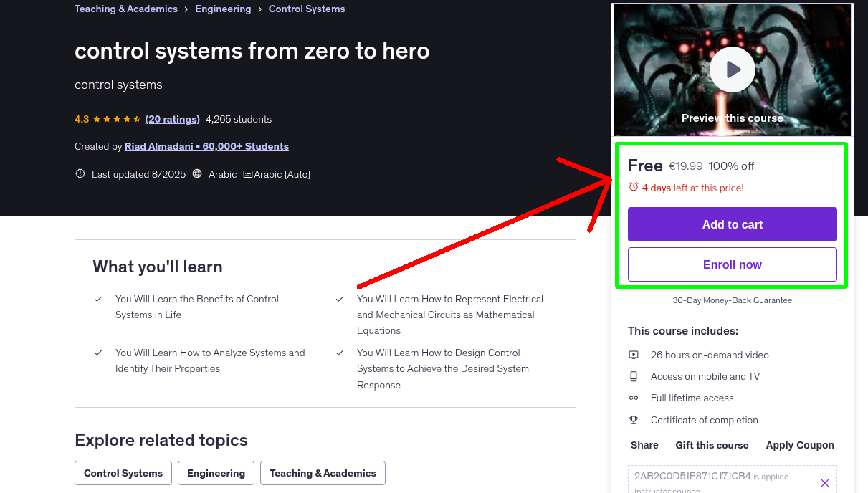Screen dimensions: 868x493
Task: Open Control Systems breadcrumb link
Action: pos(307,9)
